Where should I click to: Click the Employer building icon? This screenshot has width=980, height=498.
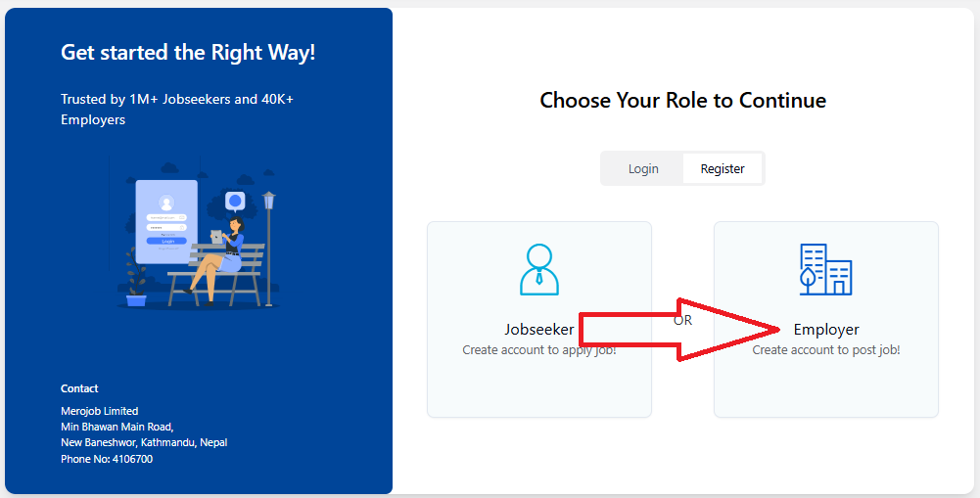tap(825, 269)
